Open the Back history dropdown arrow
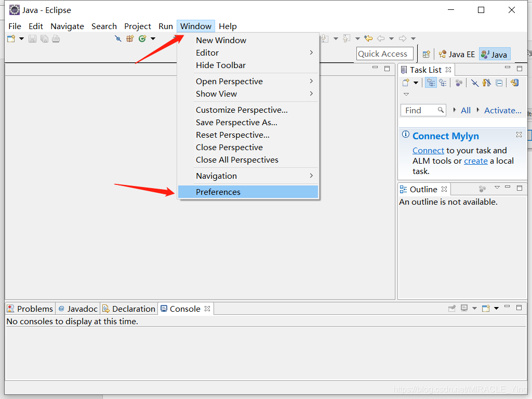The image size is (532, 399). pos(391,38)
